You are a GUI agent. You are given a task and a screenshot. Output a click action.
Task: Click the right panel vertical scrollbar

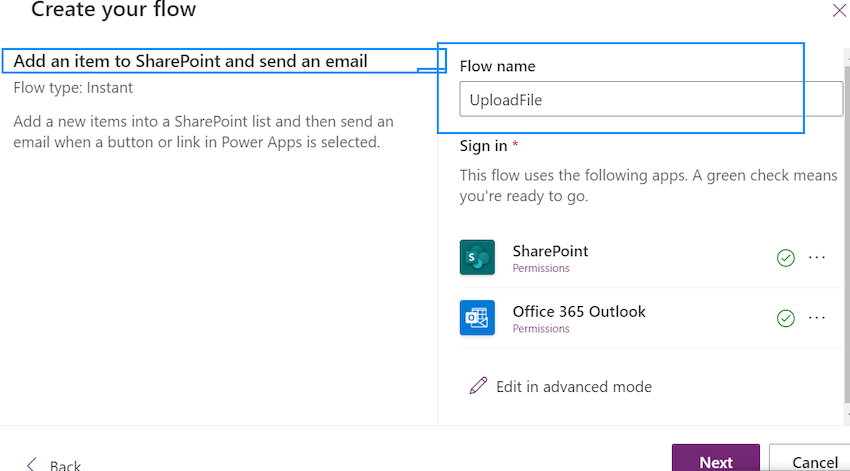point(847,233)
